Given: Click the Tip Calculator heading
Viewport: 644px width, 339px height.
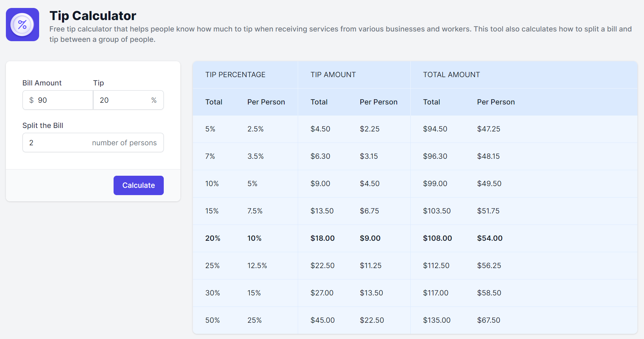Looking at the screenshot, I should pos(93,16).
